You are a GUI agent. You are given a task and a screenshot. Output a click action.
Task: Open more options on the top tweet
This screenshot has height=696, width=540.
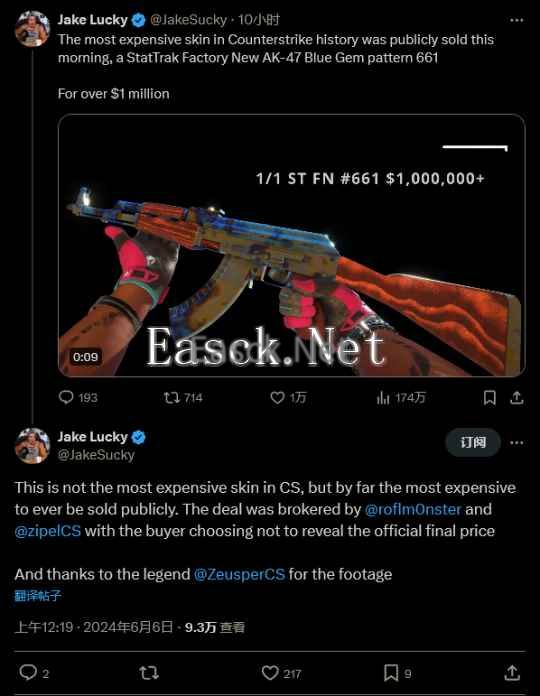pos(516,20)
